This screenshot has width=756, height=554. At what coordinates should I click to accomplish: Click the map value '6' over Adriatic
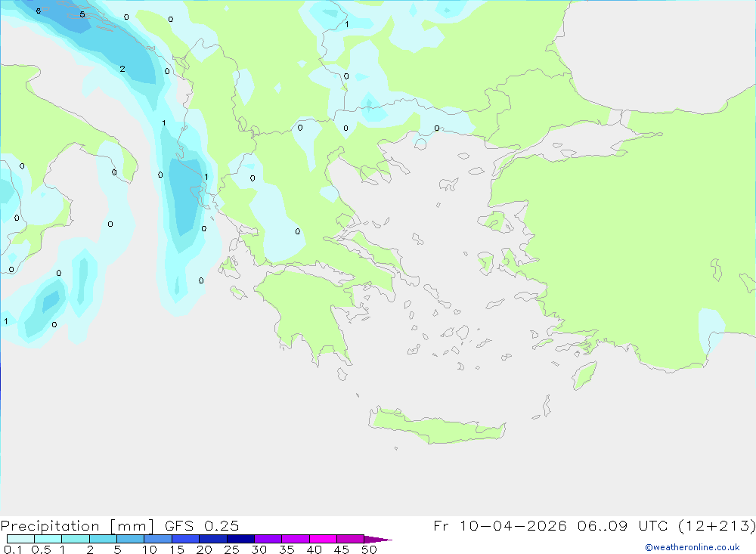point(38,11)
